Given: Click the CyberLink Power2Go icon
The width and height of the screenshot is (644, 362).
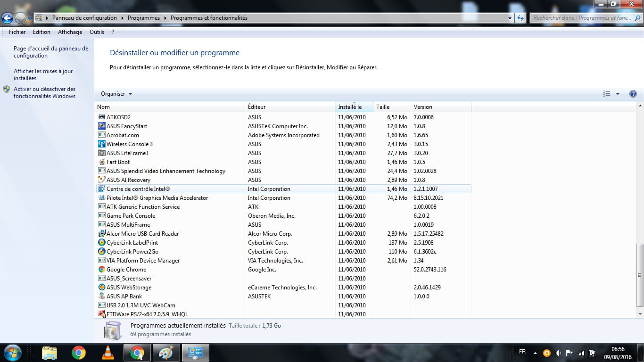Looking at the screenshot, I should (x=101, y=251).
